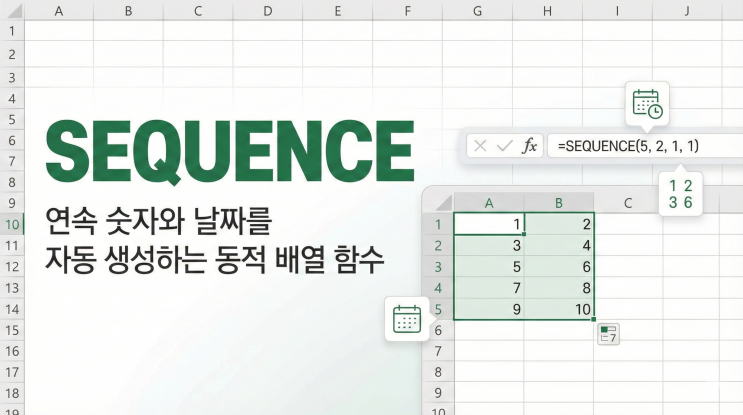The image size is (743, 415).
Task: Click the =SEQUENCE(5, 2, 1, 1) formula field
Action: point(645,146)
